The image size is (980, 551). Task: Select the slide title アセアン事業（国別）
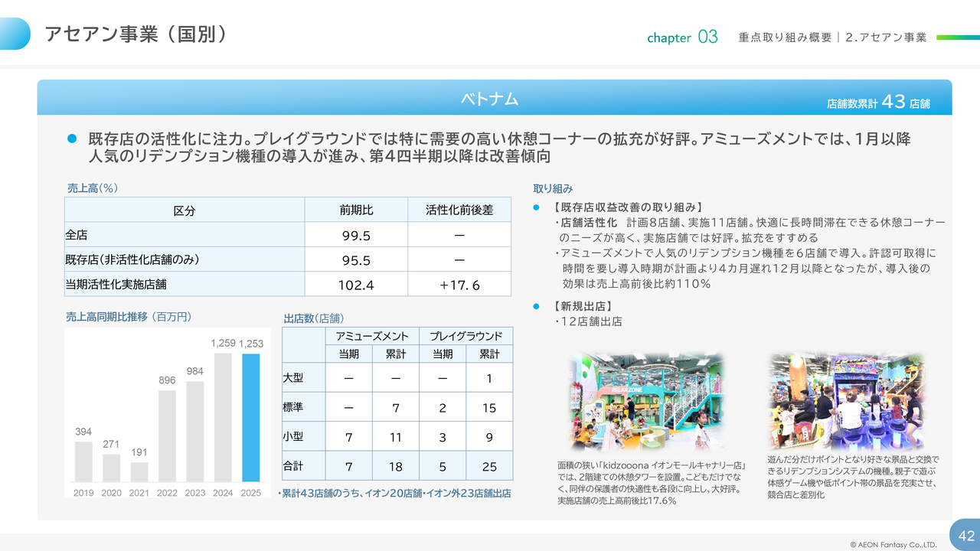(136, 34)
